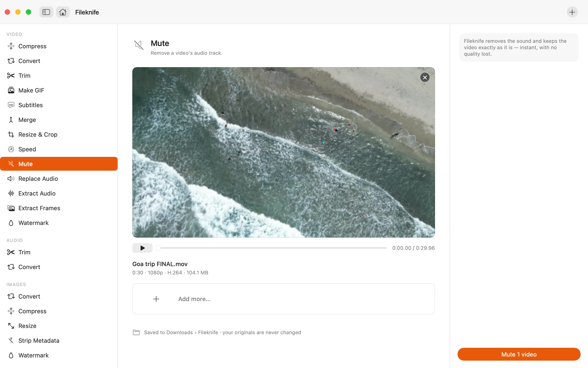This screenshot has height=368, width=588.
Task: Open the Speed tool
Action: 59,149
